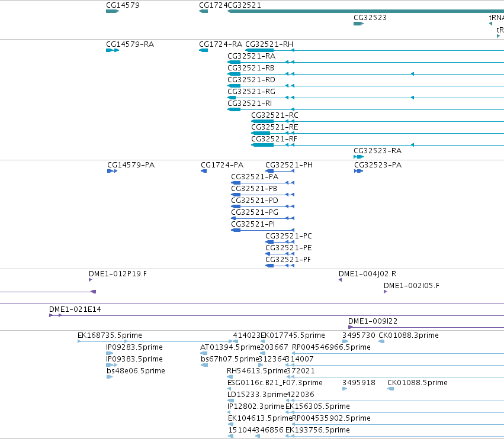Select EST CK01088.5prime
This screenshot has width=504, height=439.
click(x=417, y=383)
